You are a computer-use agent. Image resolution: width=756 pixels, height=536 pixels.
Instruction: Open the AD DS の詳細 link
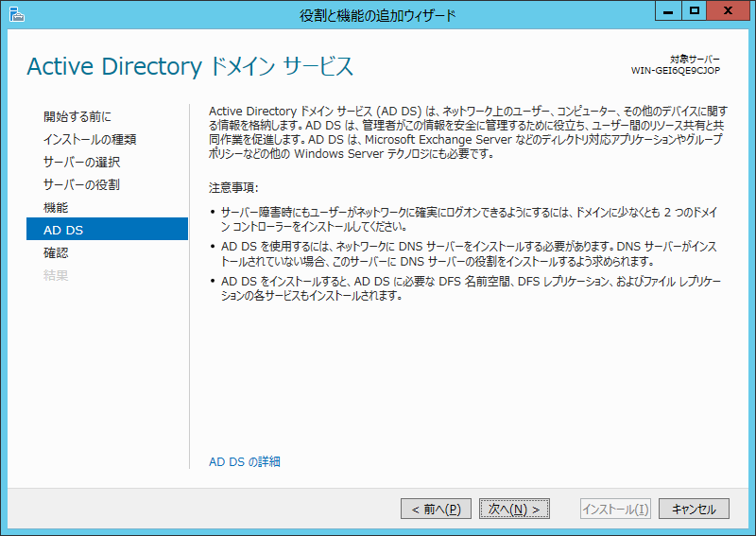[244, 461]
